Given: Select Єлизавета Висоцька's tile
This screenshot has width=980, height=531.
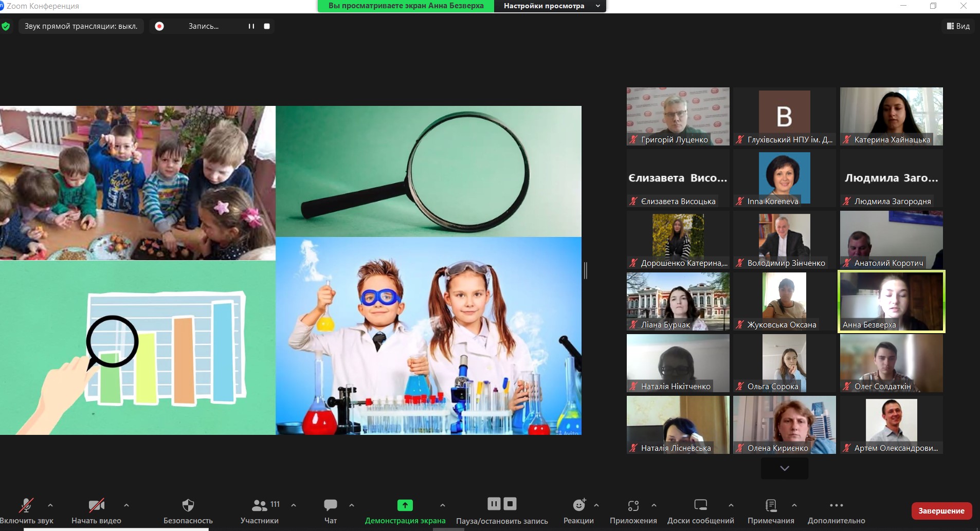Looking at the screenshot, I should pyautogui.click(x=678, y=178).
